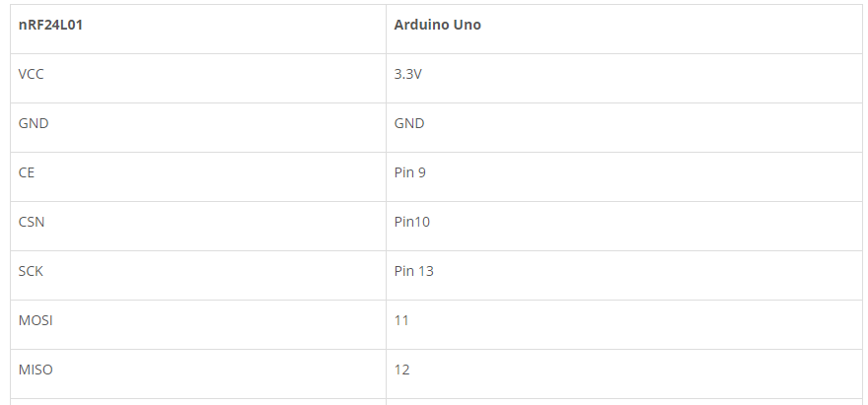The width and height of the screenshot is (868, 405).
Task: Select the MISO cell
Action: point(198,374)
